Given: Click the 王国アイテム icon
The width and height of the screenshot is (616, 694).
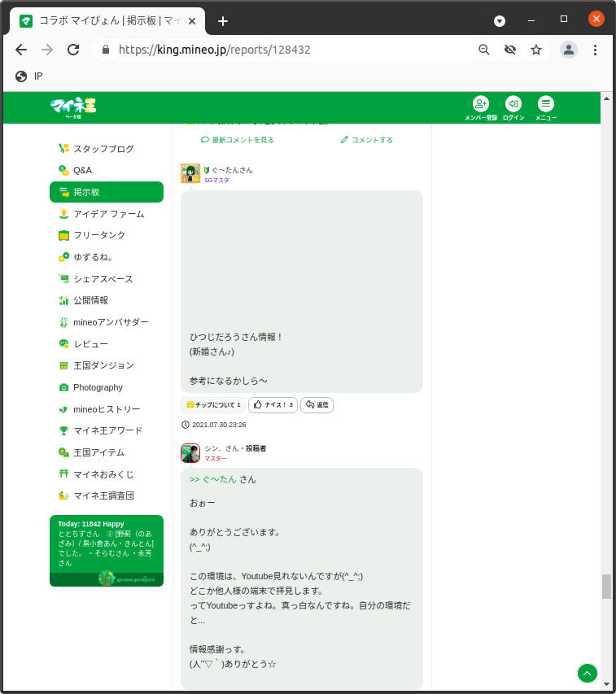Looking at the screenshot, I should (x=63, y=452).
